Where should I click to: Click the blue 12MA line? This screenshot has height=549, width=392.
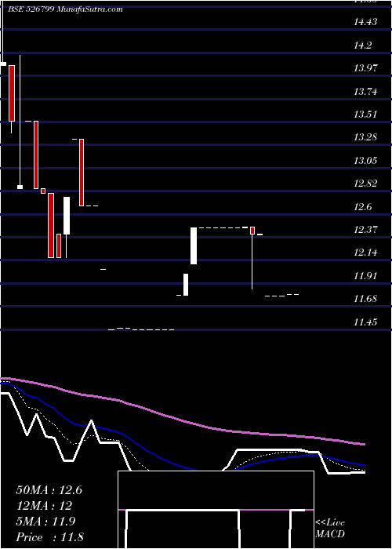point(168,460)
